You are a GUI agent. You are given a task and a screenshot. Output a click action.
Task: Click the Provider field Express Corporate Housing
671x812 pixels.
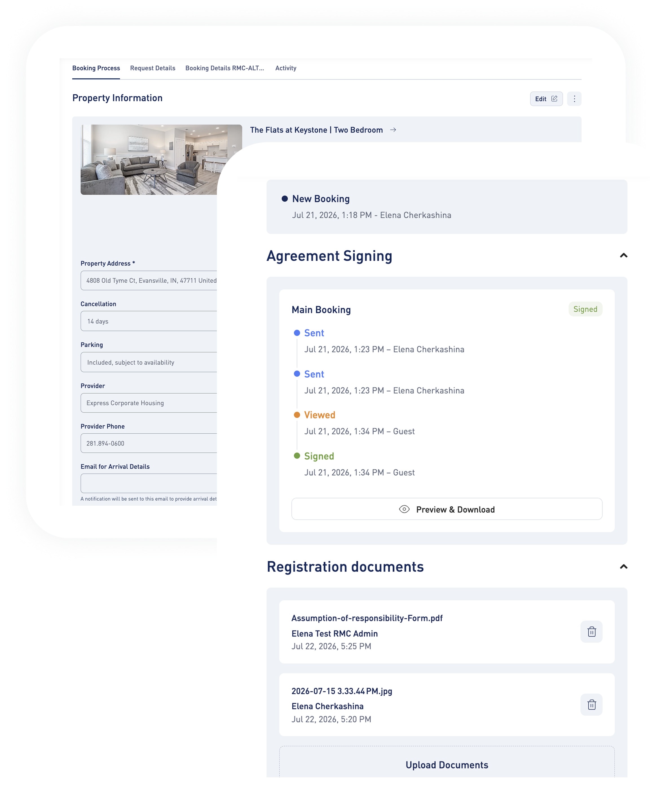click(x=149, y=403)
